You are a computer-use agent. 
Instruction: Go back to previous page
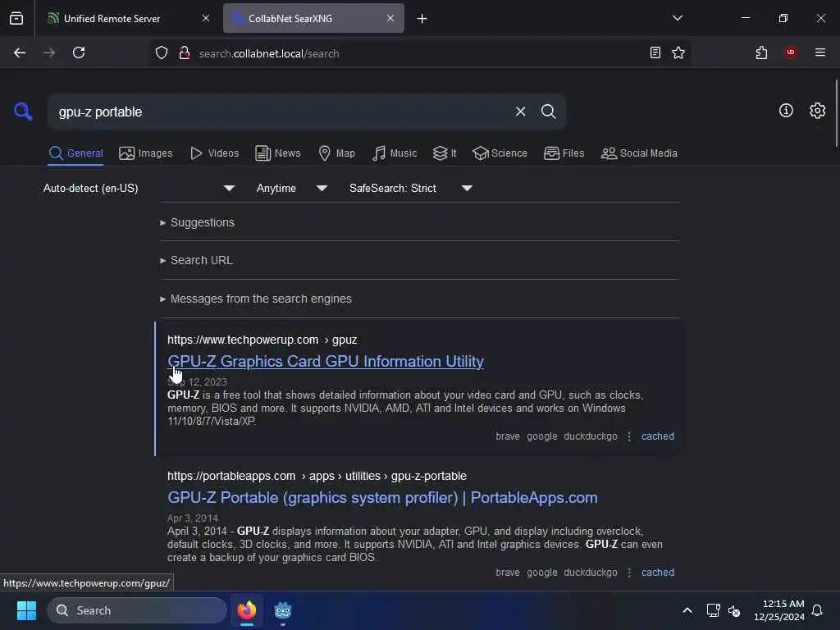click(20, 53)
